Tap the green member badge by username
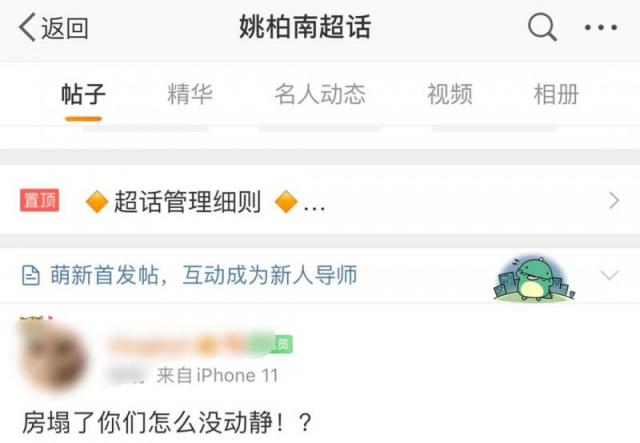The image size is (640, 443). pyautogui.click(x=282, y=344)
